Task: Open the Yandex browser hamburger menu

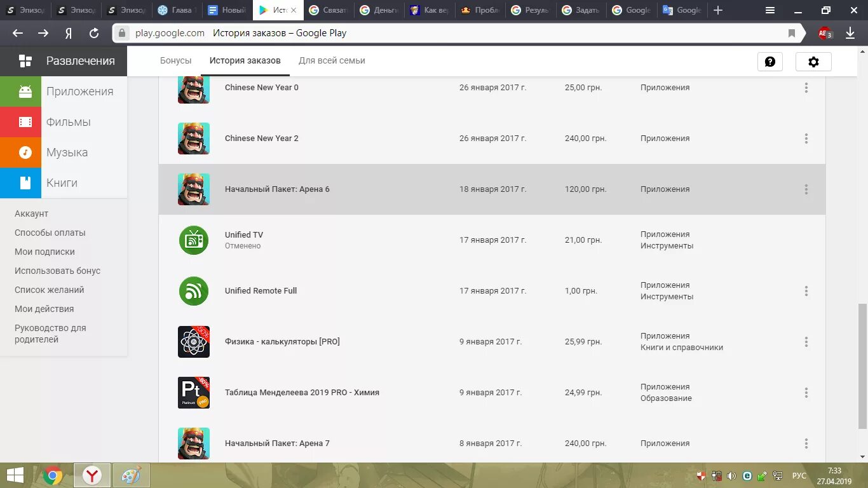Action: tap(770, 10)
